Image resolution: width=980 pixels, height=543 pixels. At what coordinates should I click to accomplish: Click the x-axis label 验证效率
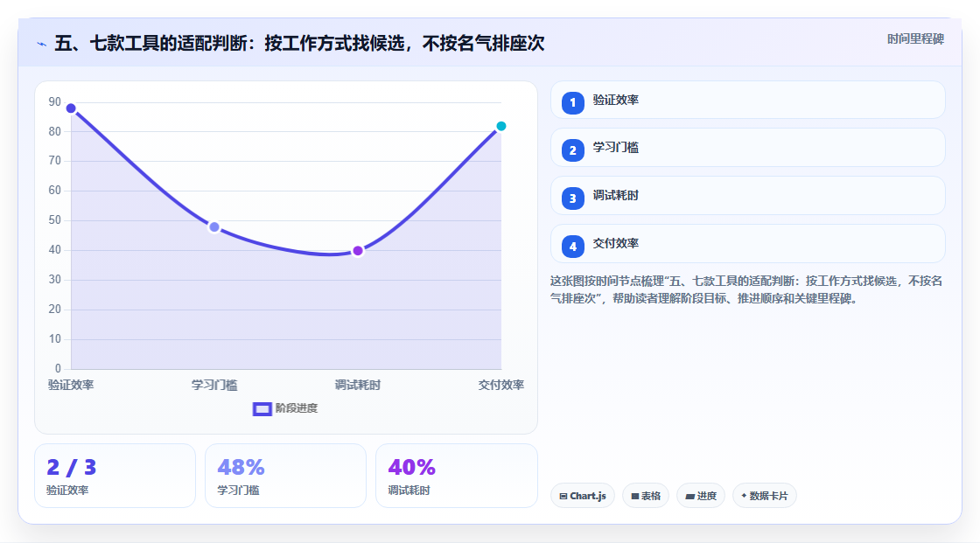coord(71,385)
